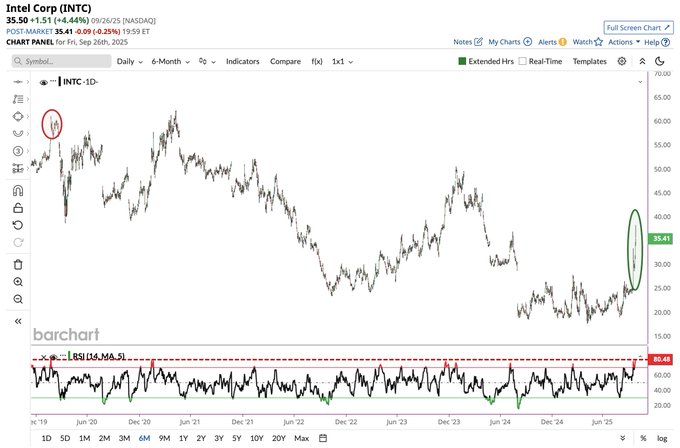Select the 5D range tab

click(65, 438)
